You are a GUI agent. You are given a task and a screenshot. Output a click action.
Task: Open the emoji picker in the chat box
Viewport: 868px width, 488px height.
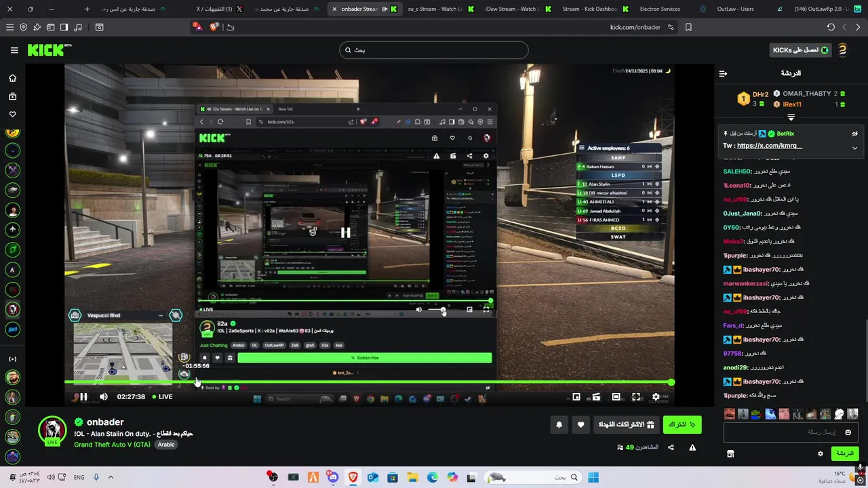coord(847,432)
